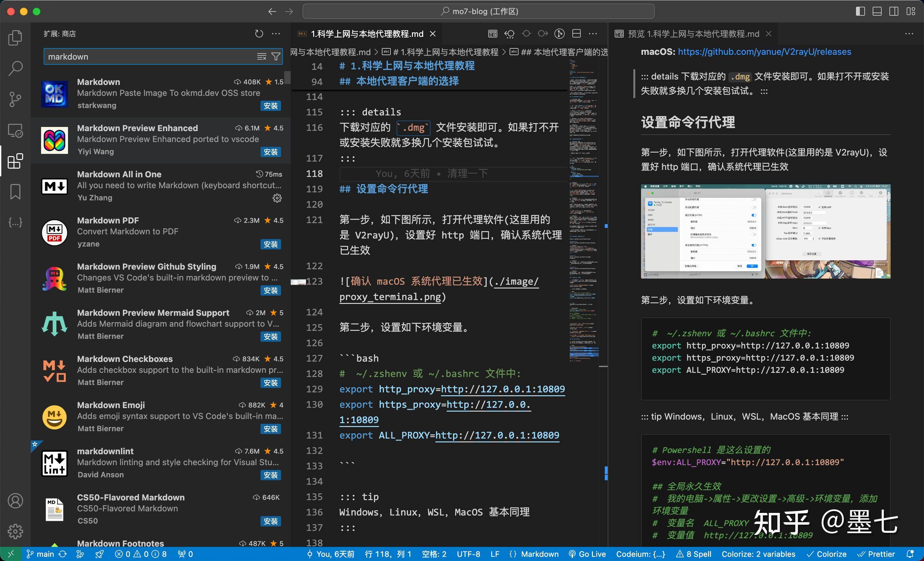Open the extension filter funnel

[x=276, y=57]
